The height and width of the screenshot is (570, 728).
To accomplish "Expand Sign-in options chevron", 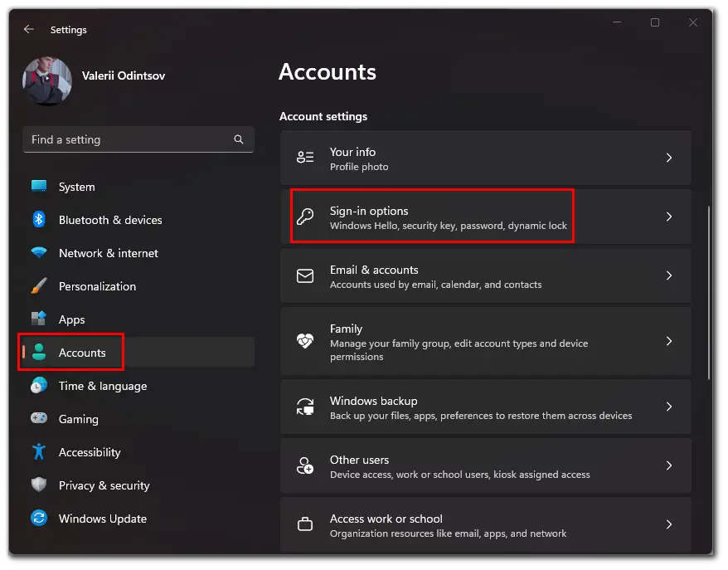I will (669, 217).
